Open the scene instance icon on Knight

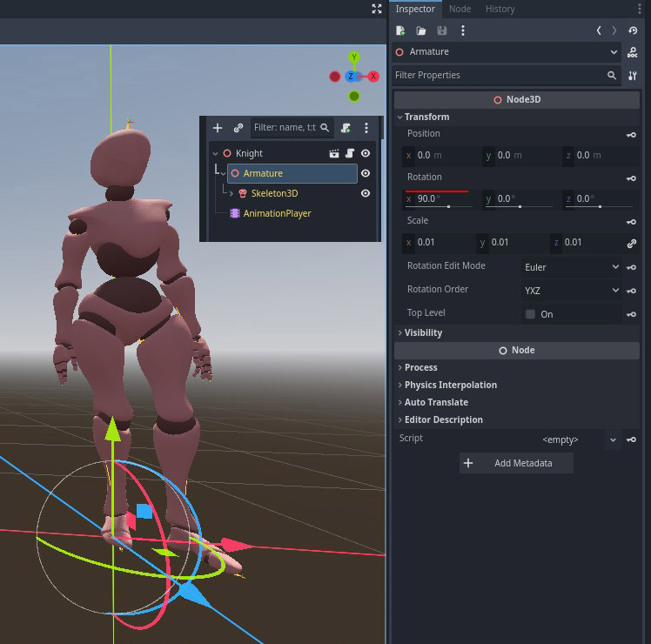click(334, 153)
